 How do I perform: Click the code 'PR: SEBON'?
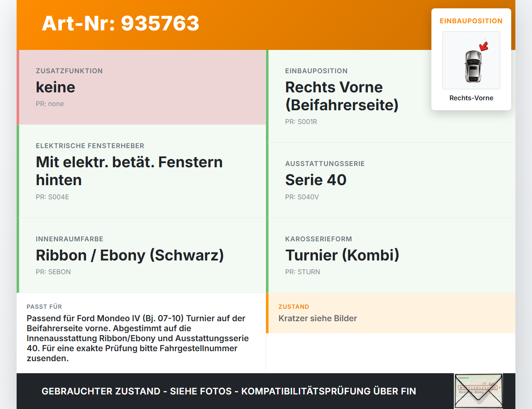click(x=53, y=272)
